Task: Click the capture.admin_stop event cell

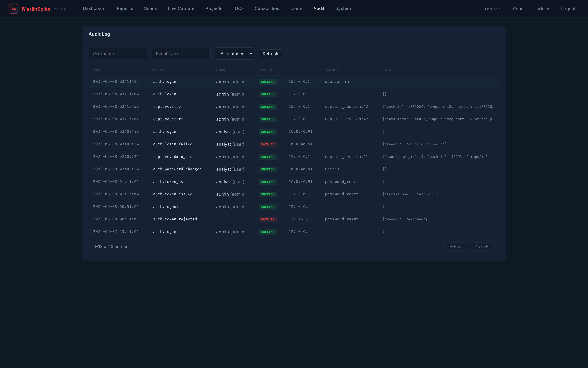Action: 174,157
